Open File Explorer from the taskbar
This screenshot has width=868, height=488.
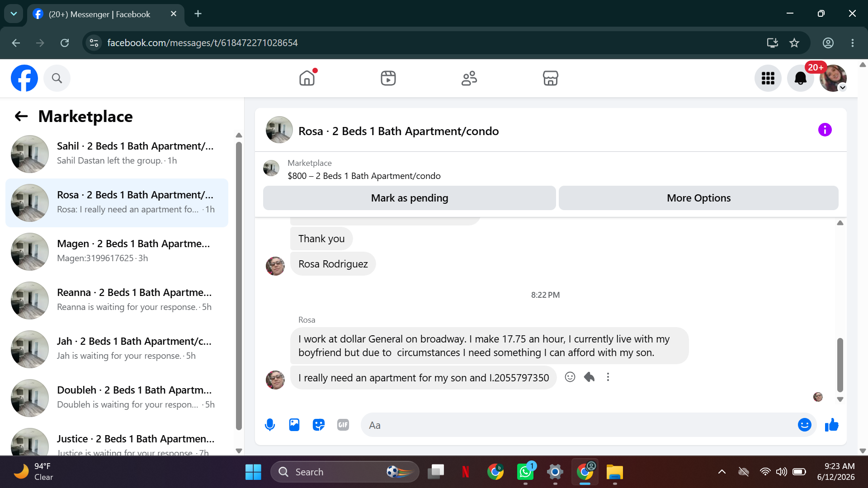[x=615, y=472]
